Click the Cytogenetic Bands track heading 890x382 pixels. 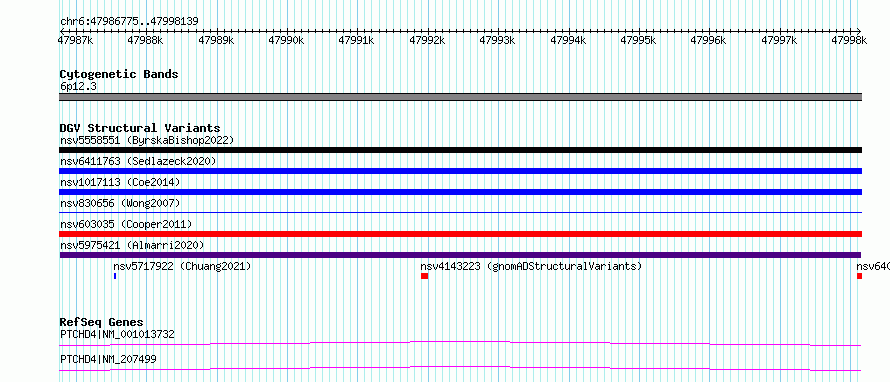point(119,74)
